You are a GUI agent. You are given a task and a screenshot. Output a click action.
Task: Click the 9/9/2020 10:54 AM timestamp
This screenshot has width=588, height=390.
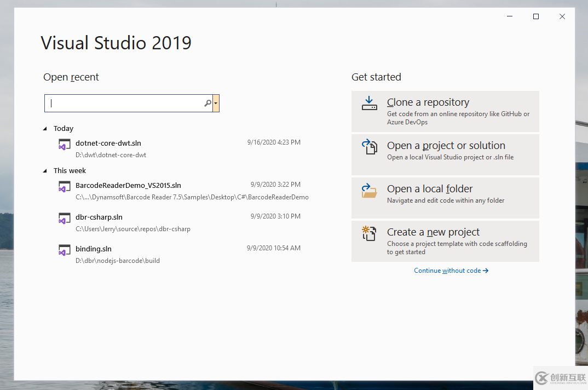click(x=274, y=248)
